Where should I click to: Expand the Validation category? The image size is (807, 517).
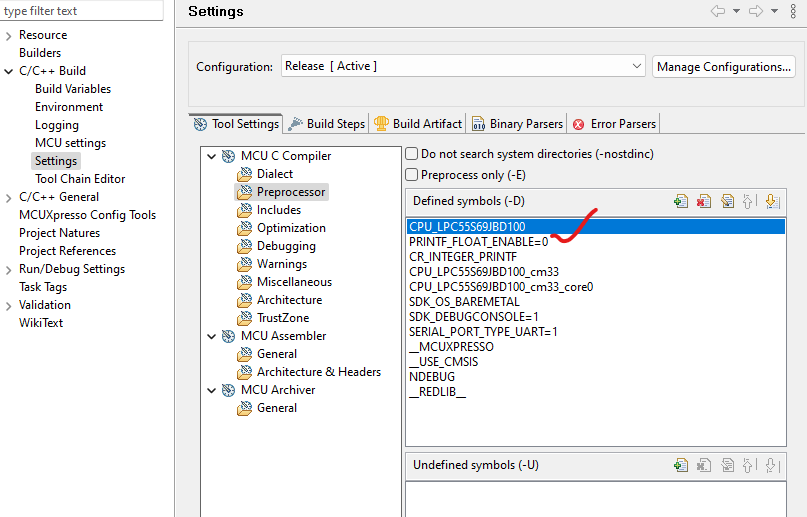point(8,306)
